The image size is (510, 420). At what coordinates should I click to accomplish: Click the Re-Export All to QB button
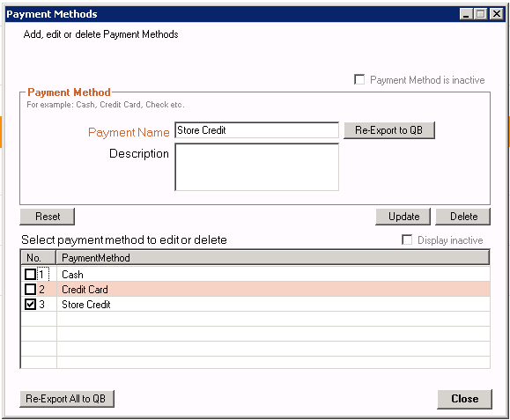(x=67, y=399)
